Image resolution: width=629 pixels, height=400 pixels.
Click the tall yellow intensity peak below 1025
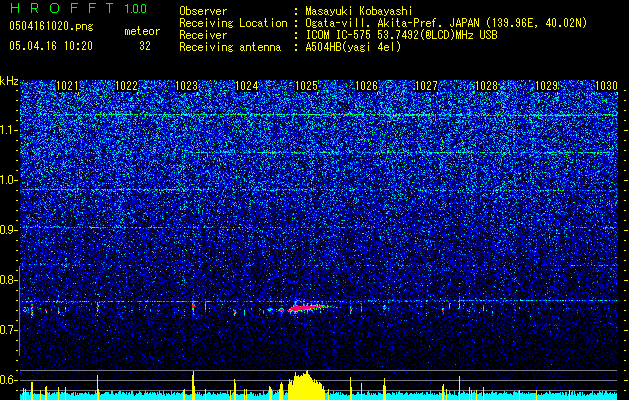click(x=306, y=386)
